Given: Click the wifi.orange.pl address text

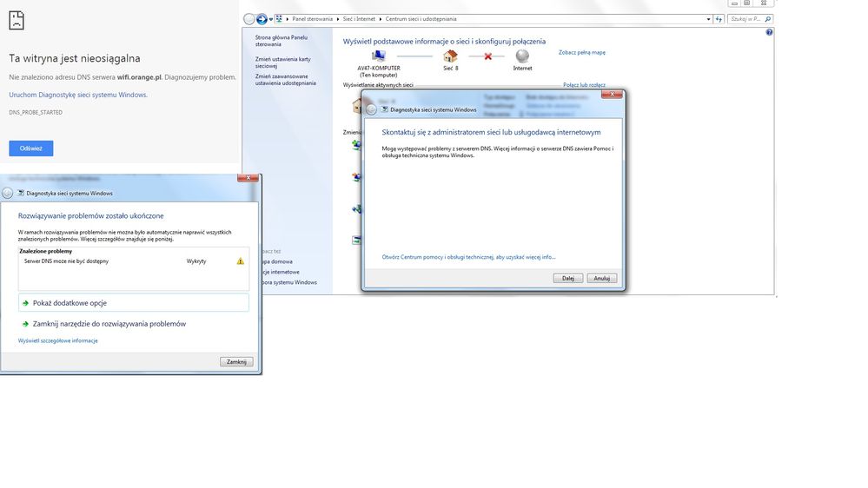Looking at the screenshot, I should coord(139,77).
